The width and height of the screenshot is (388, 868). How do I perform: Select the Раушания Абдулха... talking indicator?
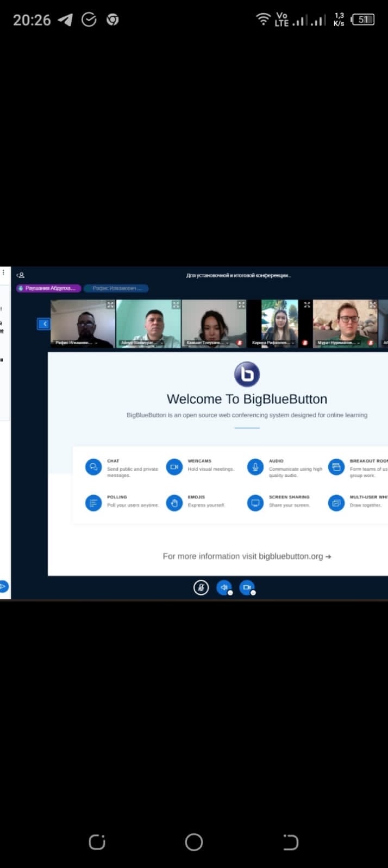tap(49, 288)
